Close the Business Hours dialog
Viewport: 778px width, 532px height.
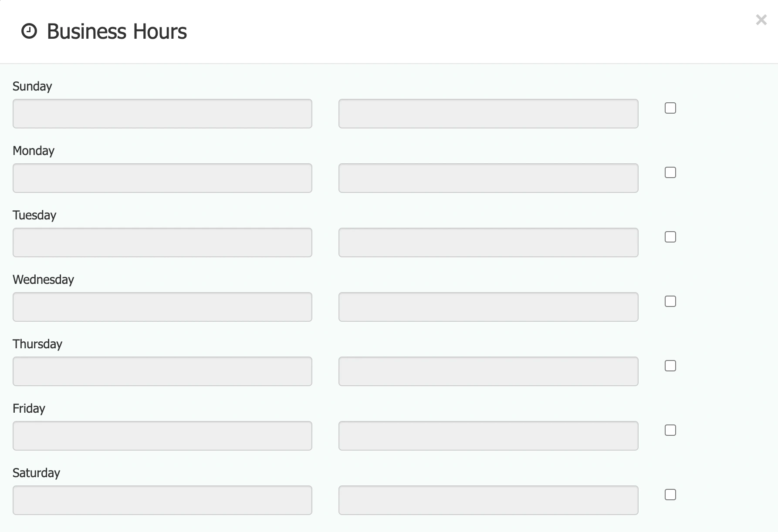[x=761, y=19]
